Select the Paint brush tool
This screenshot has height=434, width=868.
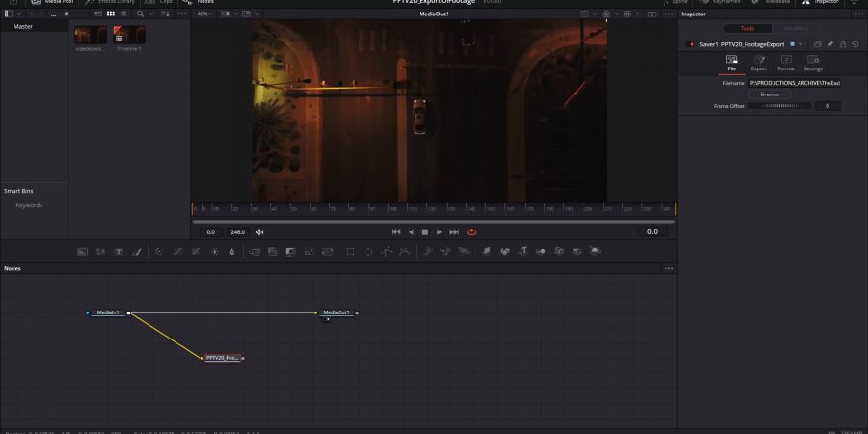coord(136,251)
